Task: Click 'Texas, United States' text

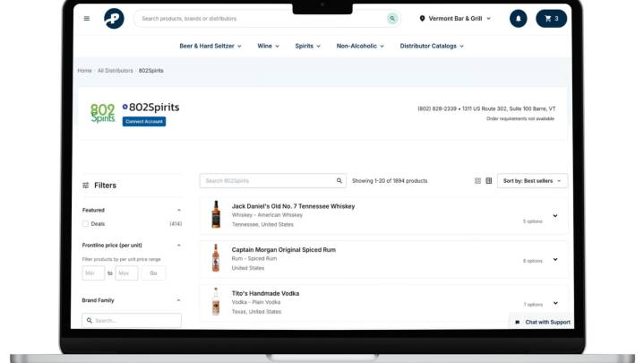Action: click(x=256, y=312)
